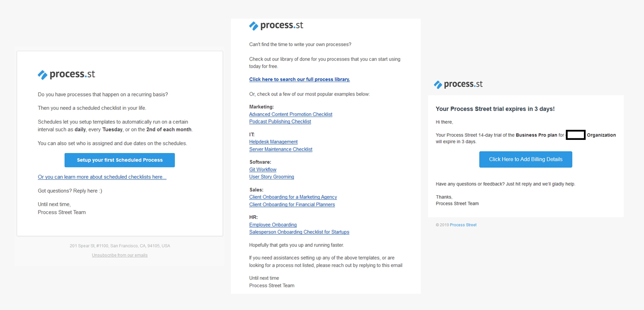Open Salesperson Onboarding Checklist for Startups
The image size is (644, 310).
click(x=299, y=232)
